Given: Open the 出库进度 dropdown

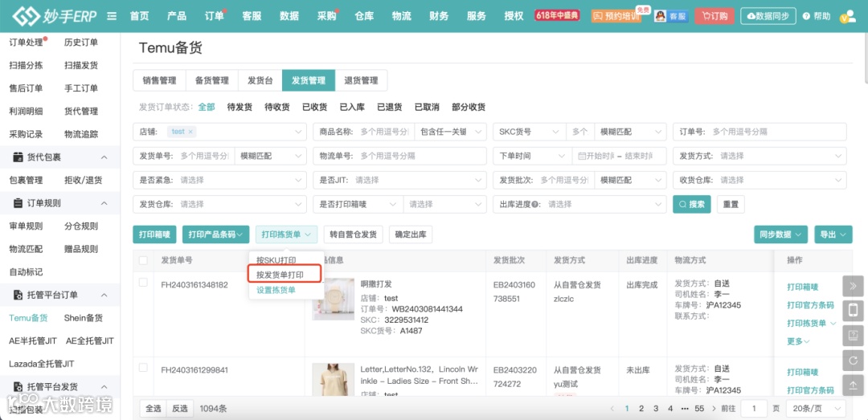Looking at the screenshot, I should 579,204.
